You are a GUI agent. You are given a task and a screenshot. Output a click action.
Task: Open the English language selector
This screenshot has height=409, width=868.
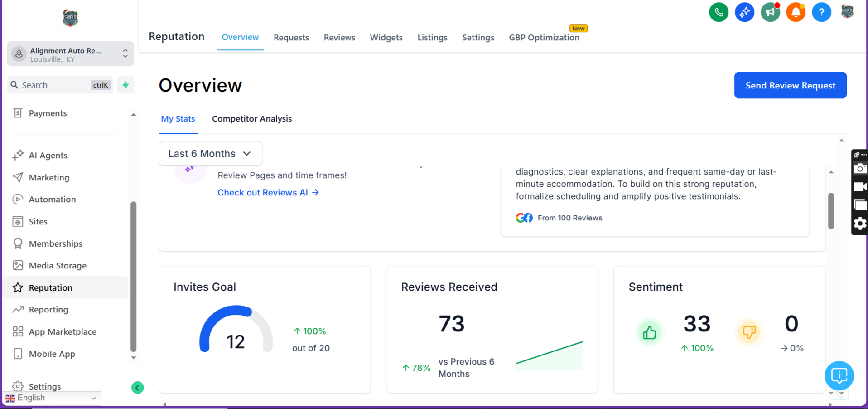(x=51, y=398)
